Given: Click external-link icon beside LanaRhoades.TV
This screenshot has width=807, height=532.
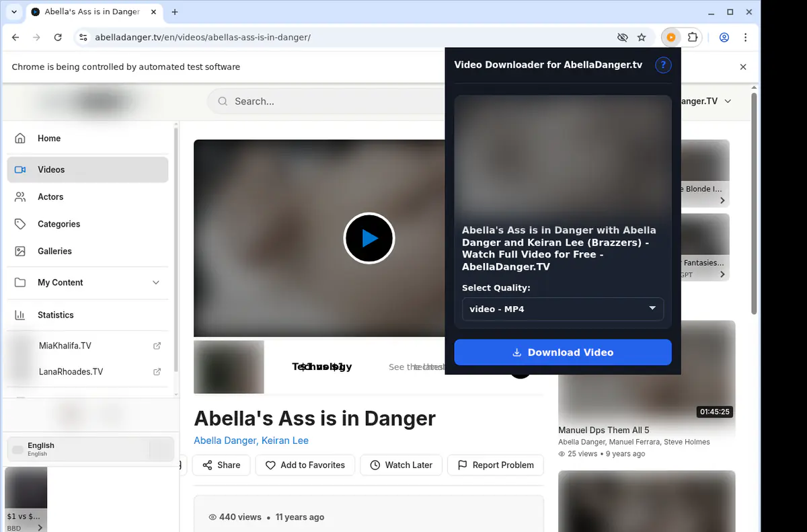Looking at the screenshot, I should (157, 372).
